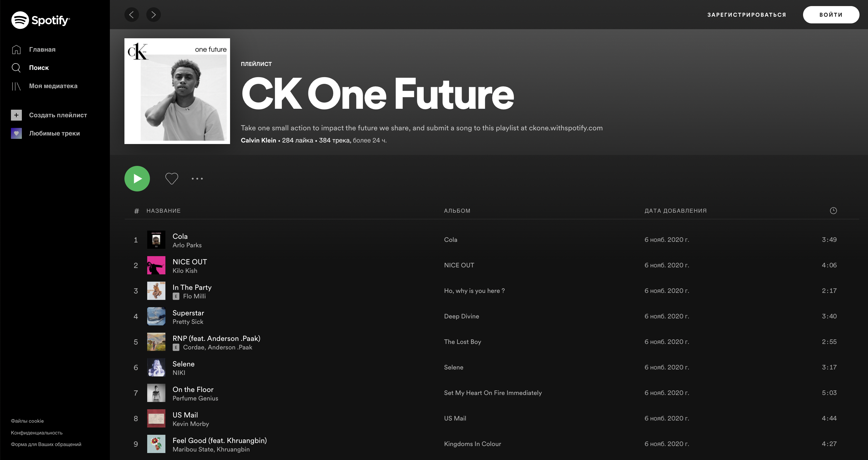The width and height of the screenshot is (868, 460).
Task: Click the Spotify logo
Action: tap(40, 20)
